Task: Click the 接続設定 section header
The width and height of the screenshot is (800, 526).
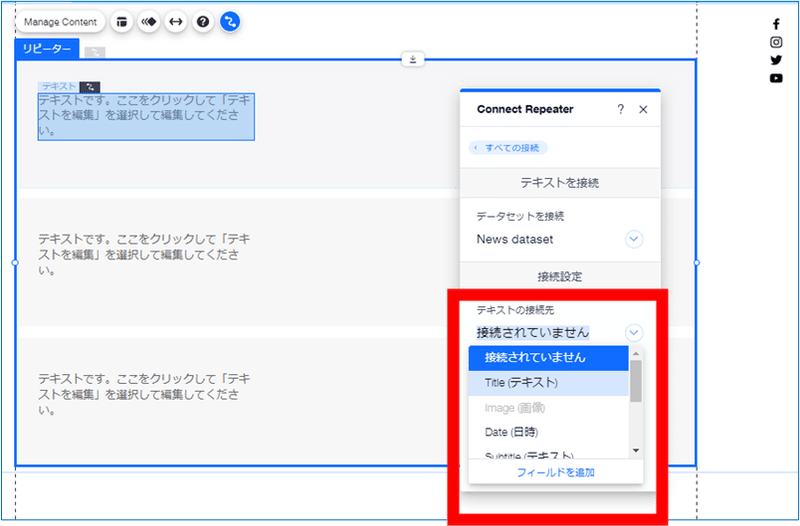Action: point(560,277)
